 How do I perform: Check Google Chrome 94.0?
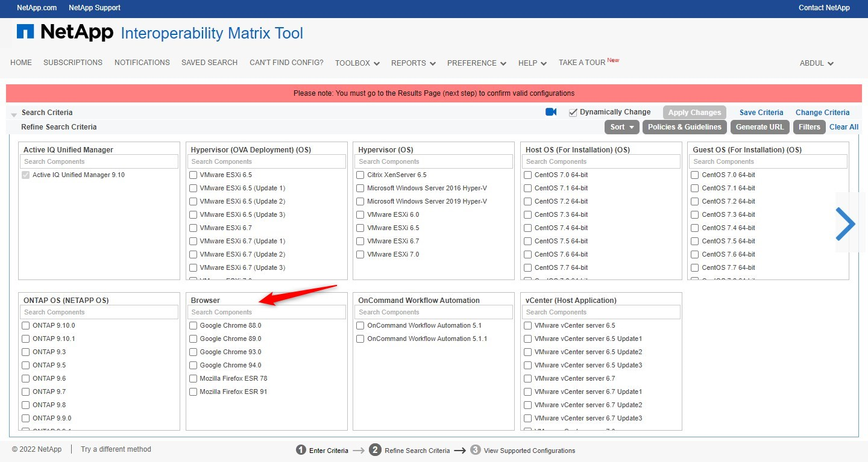193,366
